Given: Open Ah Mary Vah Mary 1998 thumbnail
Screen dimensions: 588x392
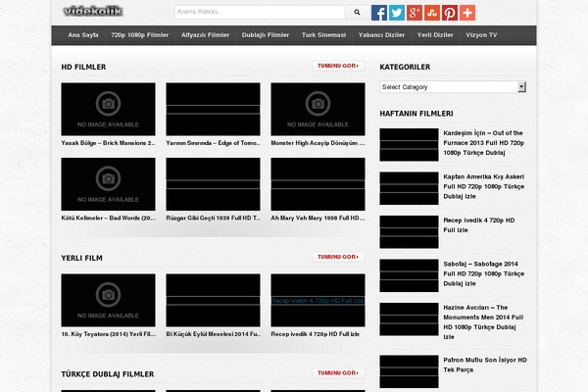Looking at the screenshot, I should (x=318, y=184).
